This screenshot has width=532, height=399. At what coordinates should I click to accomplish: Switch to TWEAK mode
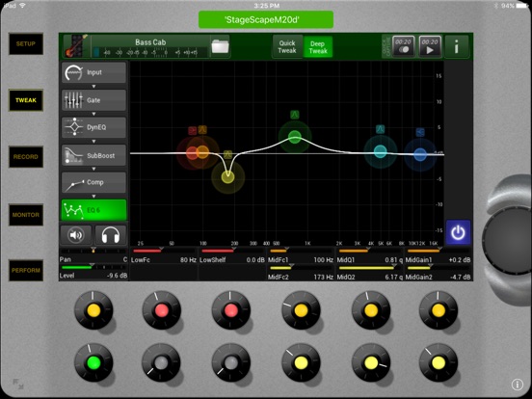pyautogui.click(x=26, y=100)
